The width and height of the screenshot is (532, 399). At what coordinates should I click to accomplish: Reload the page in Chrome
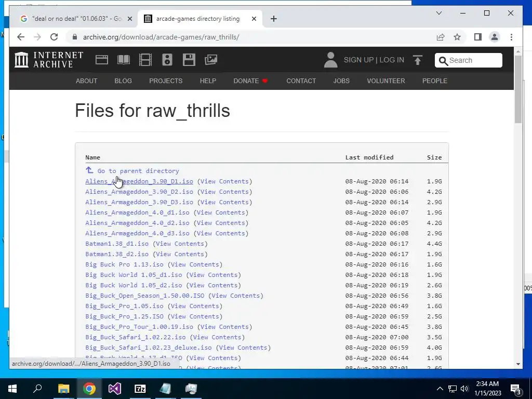[x=54, y=37]
